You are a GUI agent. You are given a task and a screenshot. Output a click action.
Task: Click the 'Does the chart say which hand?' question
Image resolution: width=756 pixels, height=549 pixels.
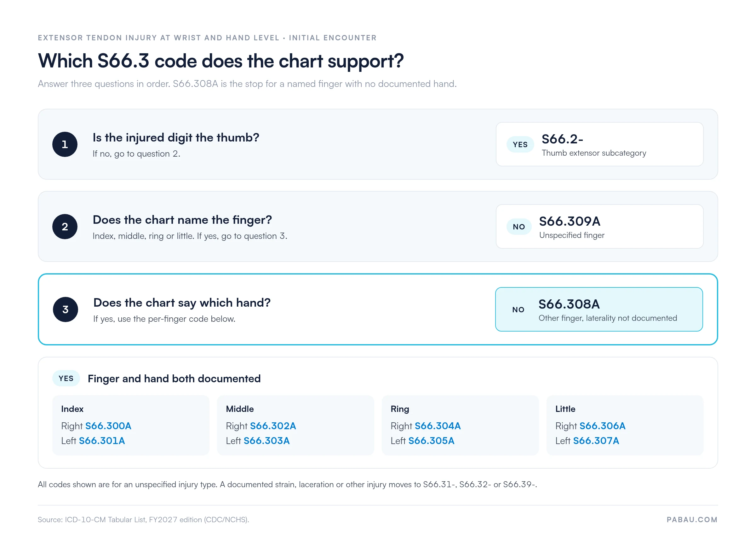(x=182, y=303)
